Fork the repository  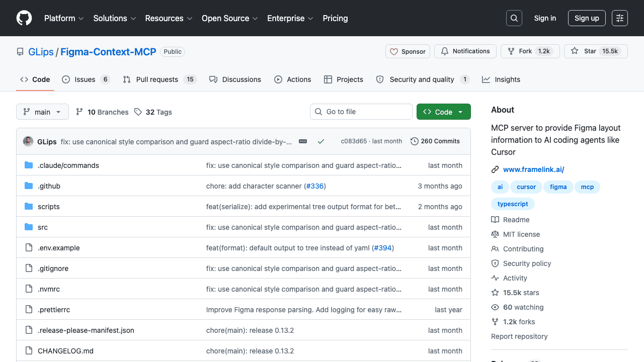click(530, 51)
